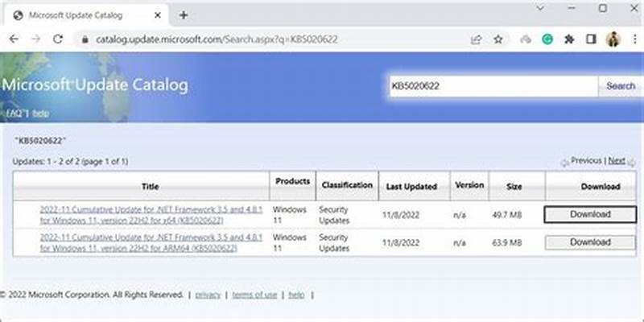Toggle the browser side panel icon
The height and width of the screenshot is (322, 644).
pyautogui.click(x=591, y=39)
